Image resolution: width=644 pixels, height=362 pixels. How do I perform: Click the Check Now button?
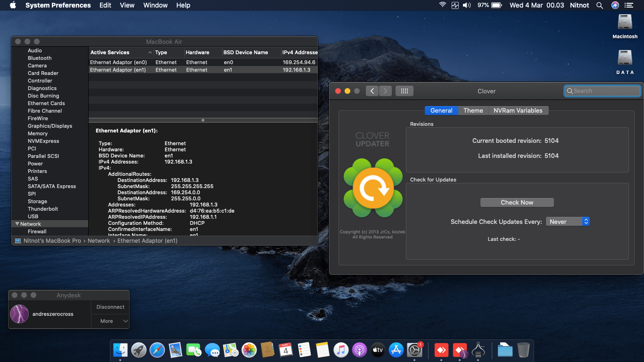517,202
